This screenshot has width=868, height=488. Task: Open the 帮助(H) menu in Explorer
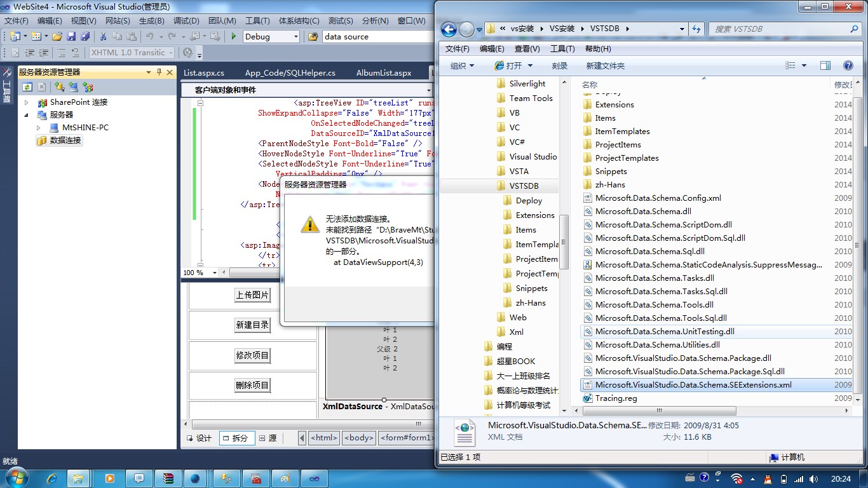598,49
